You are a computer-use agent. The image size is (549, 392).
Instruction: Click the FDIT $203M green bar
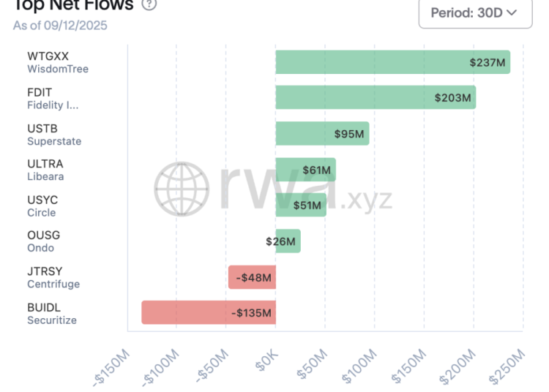coord(376,97)
